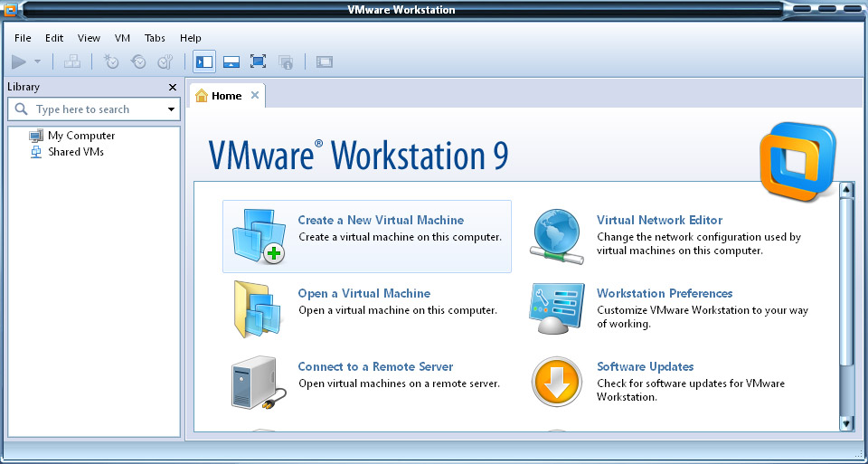This screenshot has height=464, width=868.
Task: Click the Unity mode toolbar icon
Action: click(285, 62)
